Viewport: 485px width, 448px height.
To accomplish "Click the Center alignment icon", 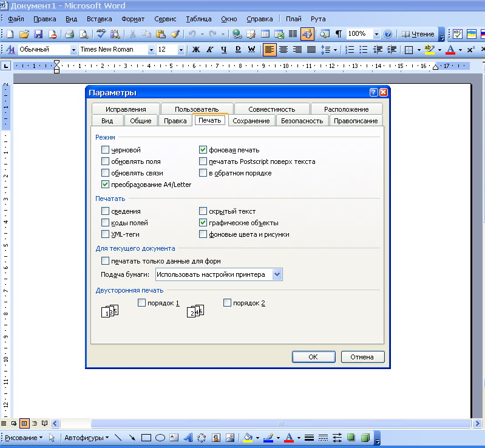I will coord(283,50).
